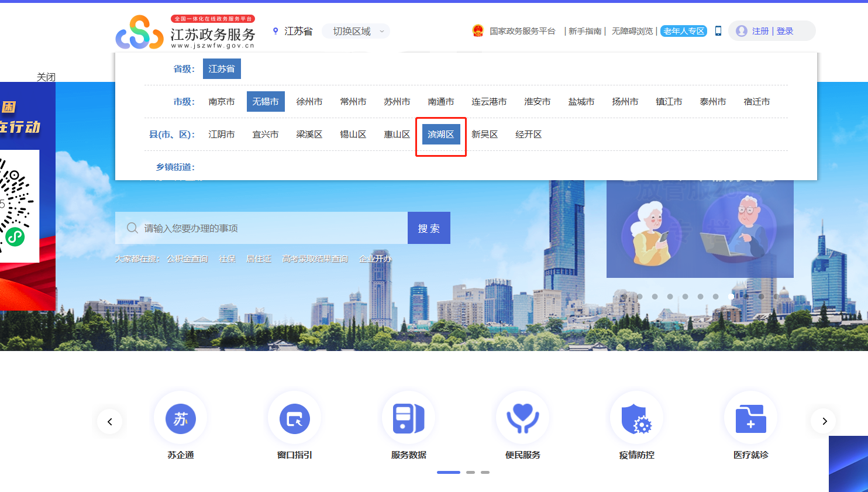
Task: Expand the 切换区域 dropdown
Action: click(x=356, y=31)
